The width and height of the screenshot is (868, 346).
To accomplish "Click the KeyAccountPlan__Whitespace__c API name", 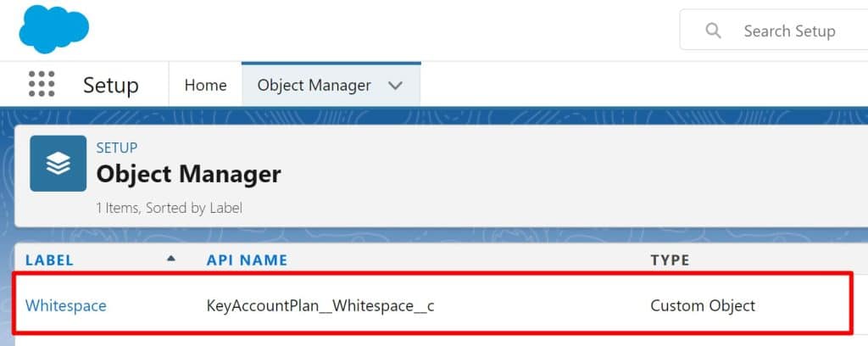I will coord(320,305).
